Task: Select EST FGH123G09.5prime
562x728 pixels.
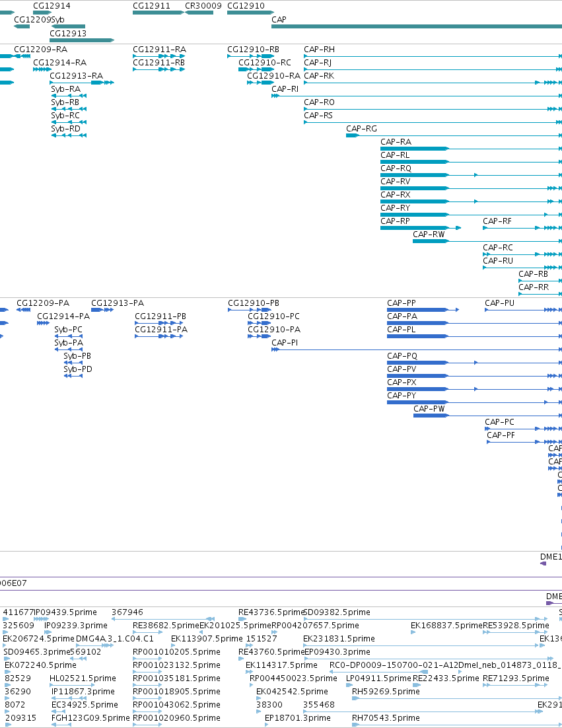Action: (90, 718)
